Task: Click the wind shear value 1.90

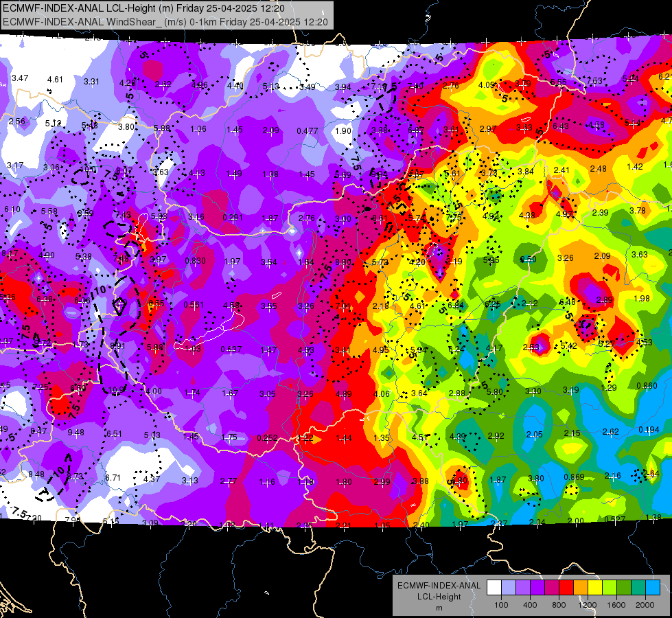Action: (x=343, y=130)
